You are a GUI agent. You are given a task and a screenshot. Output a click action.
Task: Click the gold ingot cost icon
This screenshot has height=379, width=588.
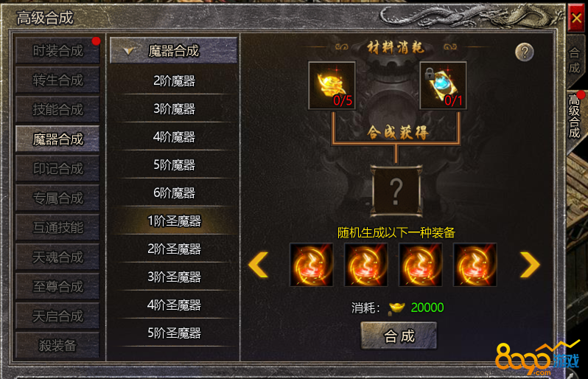(396, 308)
